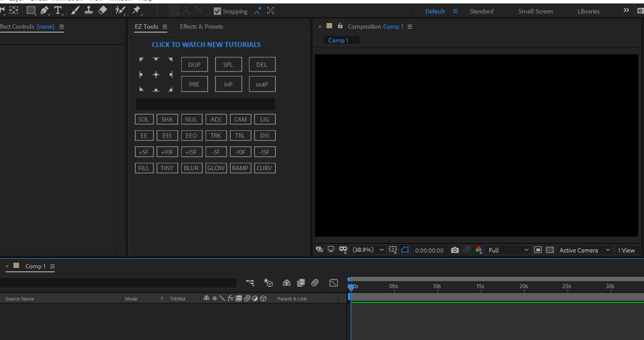
Task: Switch to the Effects & Presets tab
Action: 202,26
